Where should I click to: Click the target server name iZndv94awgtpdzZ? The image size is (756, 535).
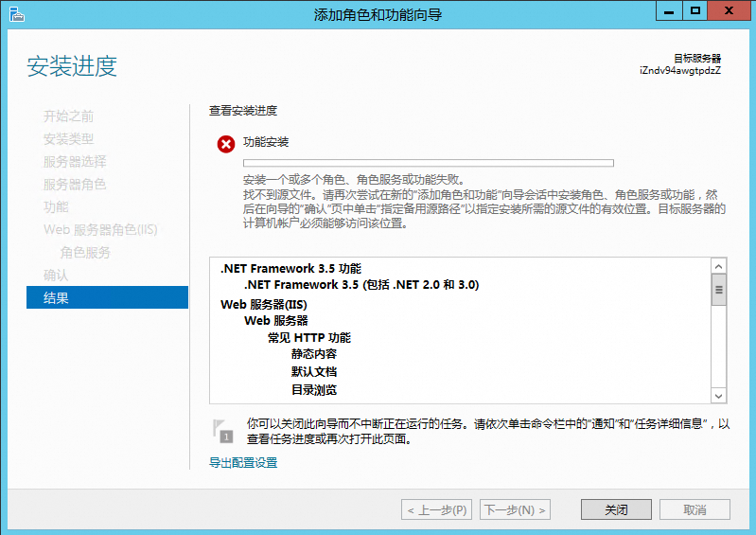[680, 70]
